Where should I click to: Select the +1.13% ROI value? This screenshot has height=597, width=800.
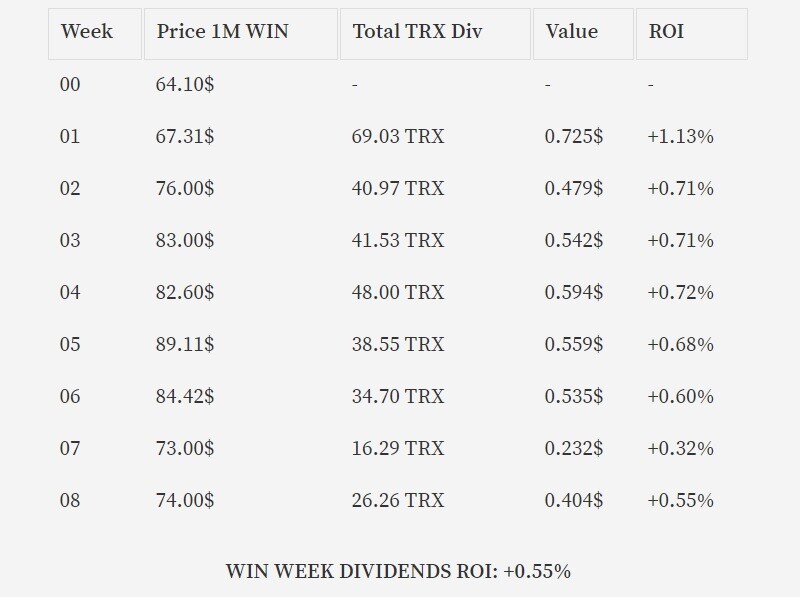coord(681,137)
